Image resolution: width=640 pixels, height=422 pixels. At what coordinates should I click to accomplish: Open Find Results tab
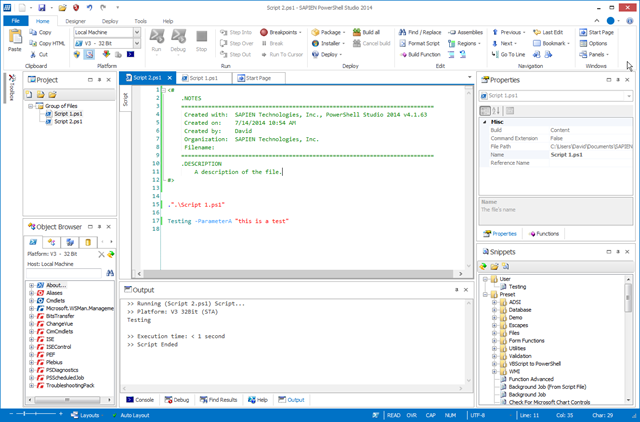[x=218, y=400]
